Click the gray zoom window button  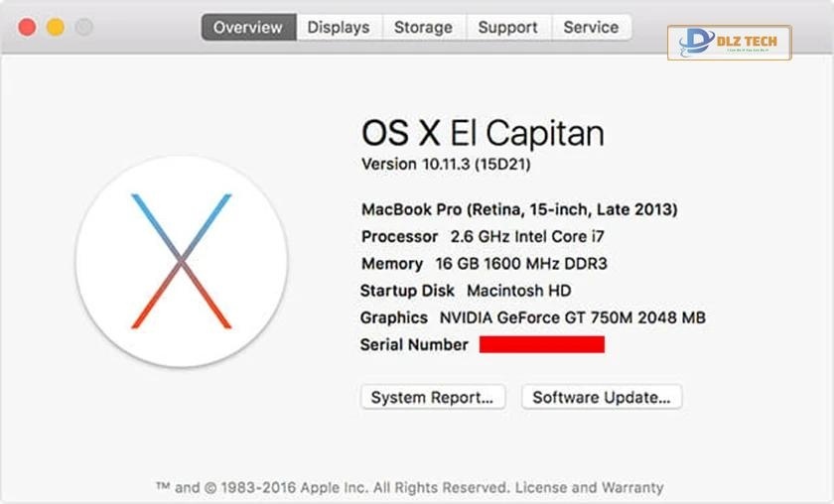pos(84,27)
